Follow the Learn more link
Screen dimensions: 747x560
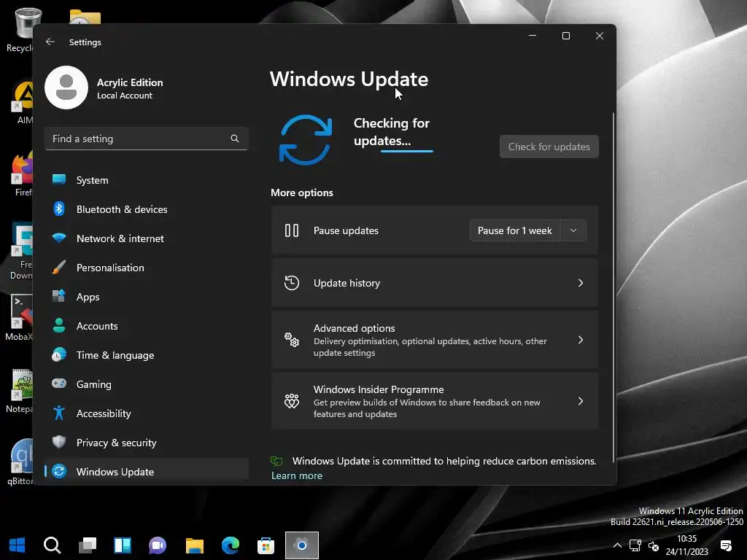click(x=297, y=475)
